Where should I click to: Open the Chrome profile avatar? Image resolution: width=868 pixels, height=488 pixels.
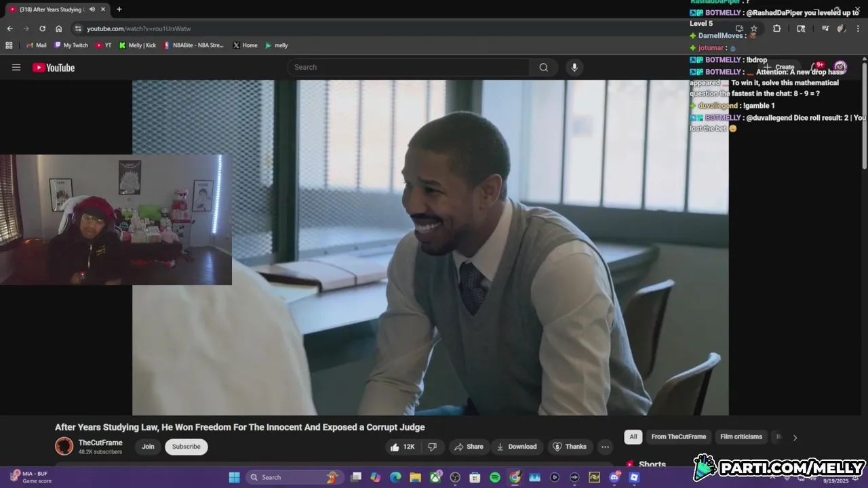tap(841, 28)
